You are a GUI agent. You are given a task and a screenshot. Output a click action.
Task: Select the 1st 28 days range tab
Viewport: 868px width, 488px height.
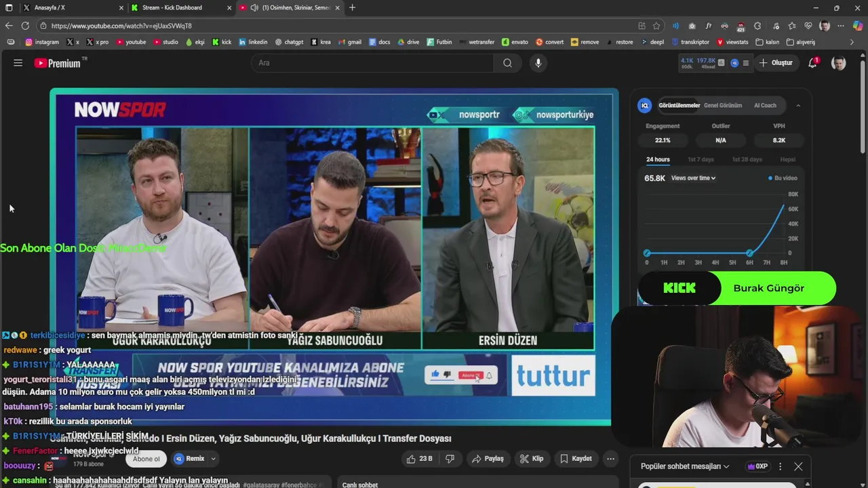(x=747, y=160)
